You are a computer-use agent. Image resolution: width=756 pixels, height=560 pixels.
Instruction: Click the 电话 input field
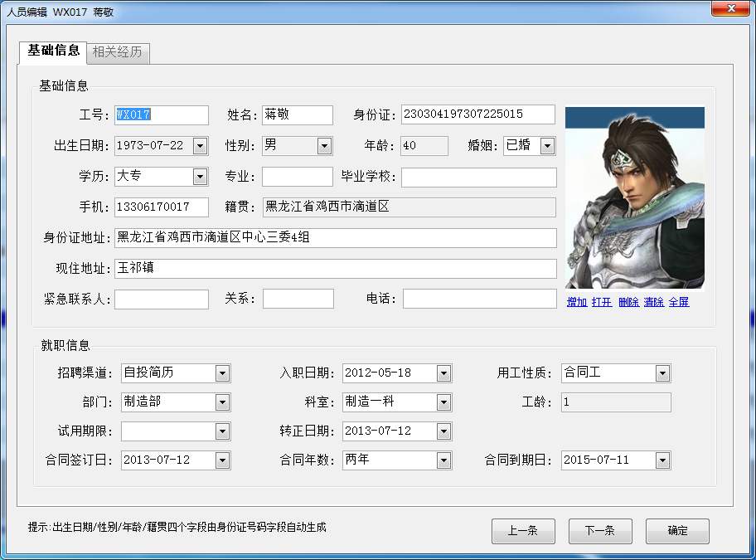click(480, 299)
